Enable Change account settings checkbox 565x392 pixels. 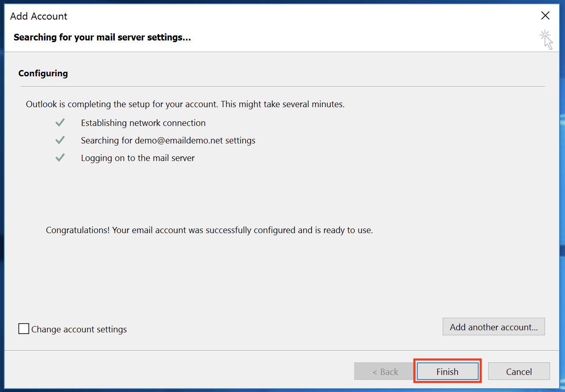pos(24,329)
